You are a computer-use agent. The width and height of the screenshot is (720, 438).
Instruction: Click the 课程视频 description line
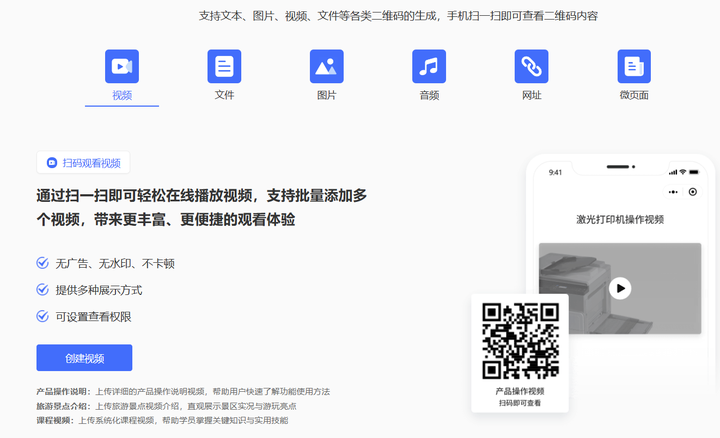tap(162, 421)
